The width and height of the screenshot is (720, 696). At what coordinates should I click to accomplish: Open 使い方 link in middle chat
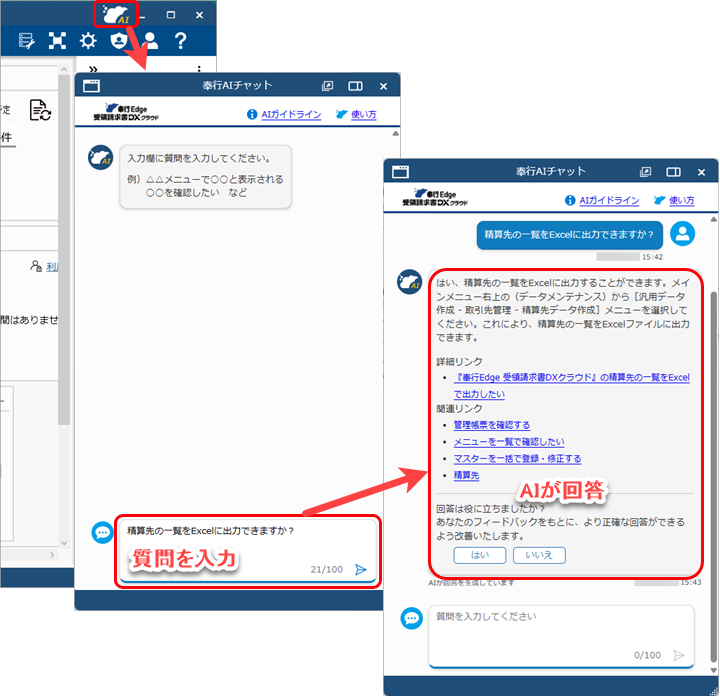click(364, 114)
